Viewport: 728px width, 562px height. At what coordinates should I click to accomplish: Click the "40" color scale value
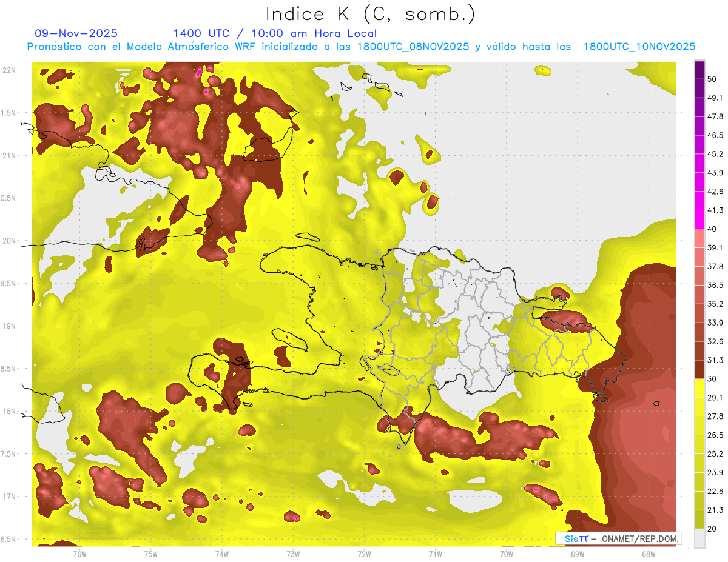pyautogui.click(x=712, y=229)
